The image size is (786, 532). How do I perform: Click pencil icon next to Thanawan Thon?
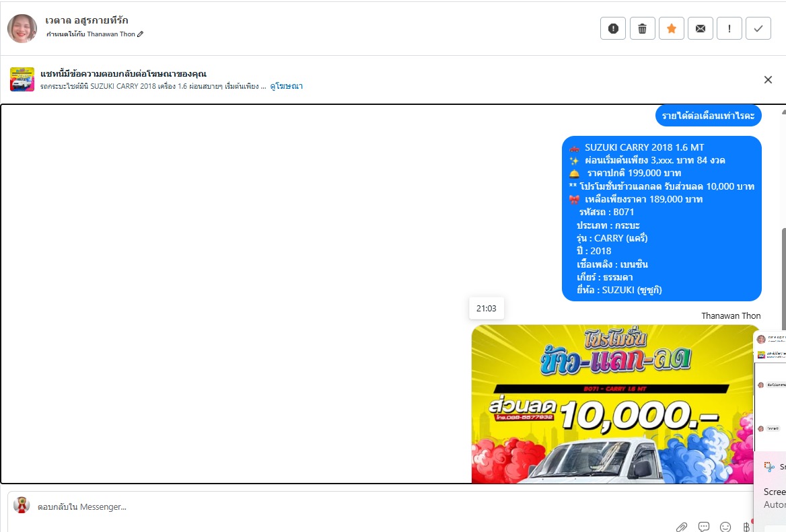[x=141, y=34]
